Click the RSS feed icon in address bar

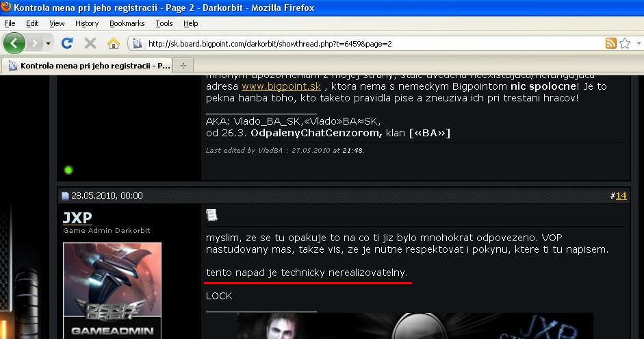click(610, 43)
